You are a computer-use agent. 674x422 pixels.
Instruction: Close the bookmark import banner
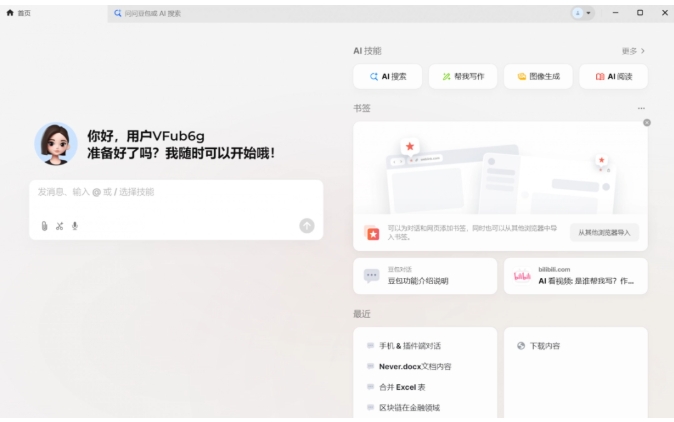click(647, 122)
